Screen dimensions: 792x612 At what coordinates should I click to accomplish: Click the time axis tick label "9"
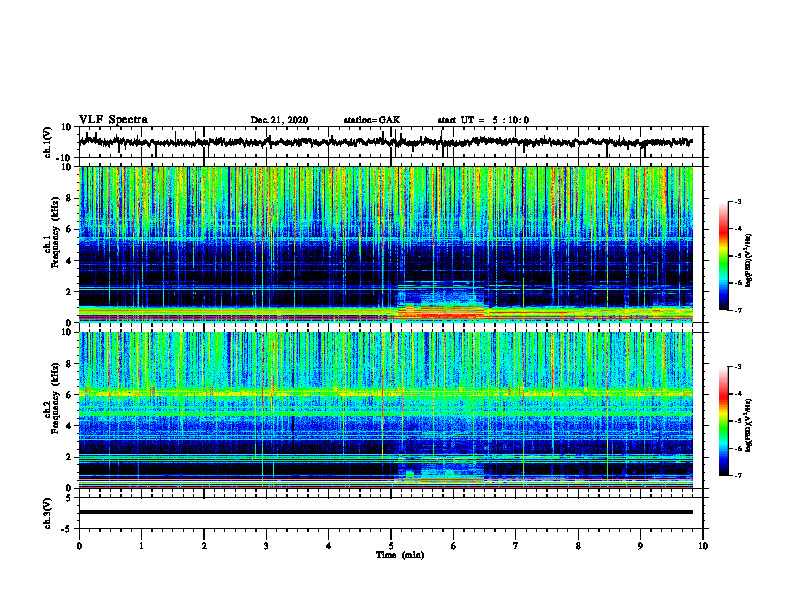click(640, 546)
